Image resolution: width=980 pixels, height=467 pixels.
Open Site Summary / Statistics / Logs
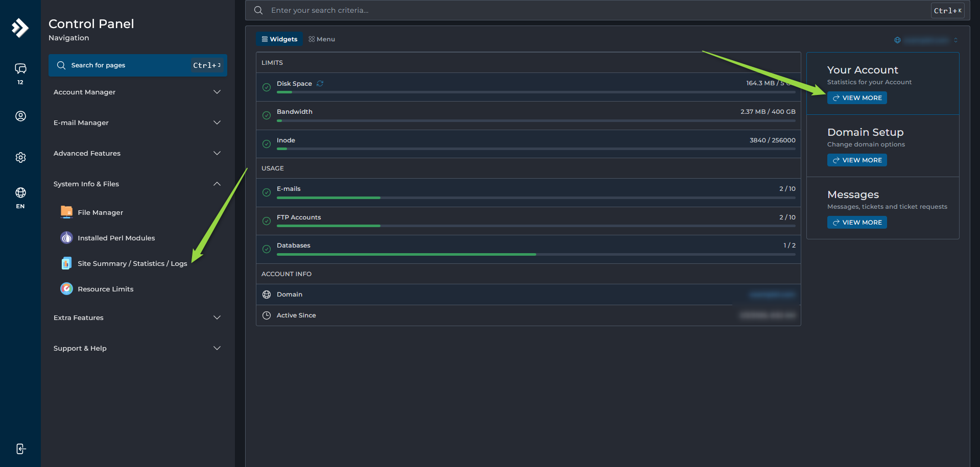pos(132,263)
